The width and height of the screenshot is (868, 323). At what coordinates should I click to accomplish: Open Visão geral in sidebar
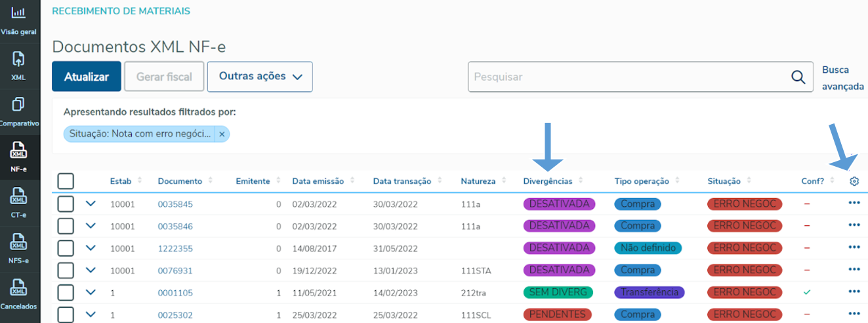(19, 20)
